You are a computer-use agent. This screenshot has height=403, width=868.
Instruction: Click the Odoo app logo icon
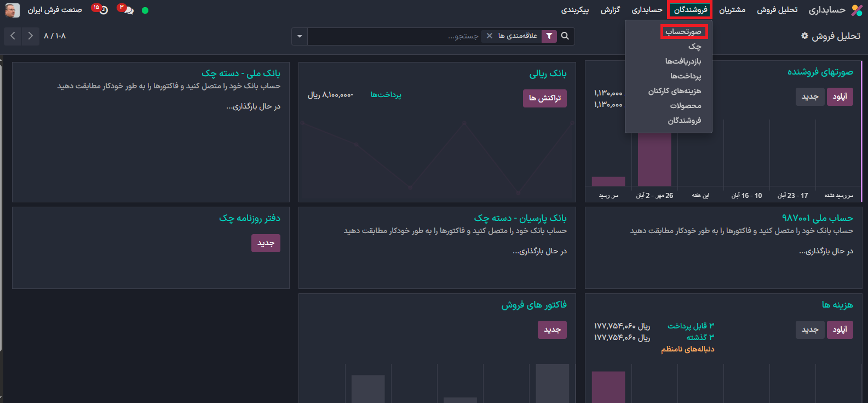coord(856,10)
